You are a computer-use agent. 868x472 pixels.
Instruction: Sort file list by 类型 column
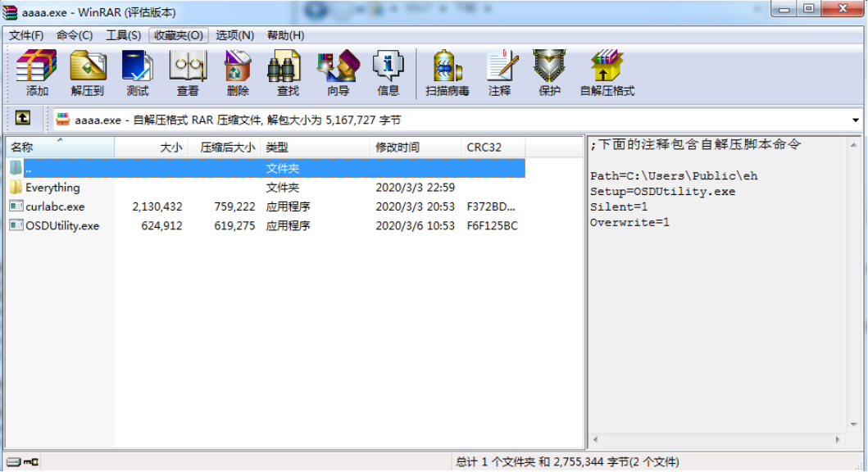coord(315,147)
